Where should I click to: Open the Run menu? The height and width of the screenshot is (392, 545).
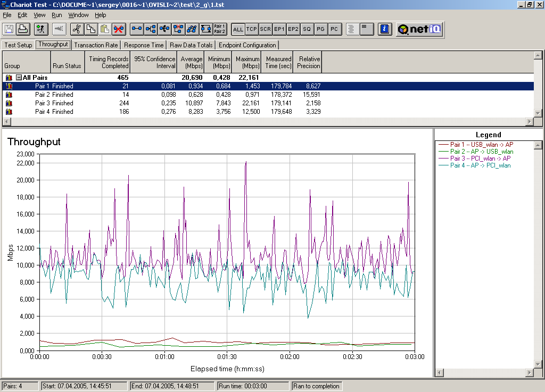pos(56,15)
